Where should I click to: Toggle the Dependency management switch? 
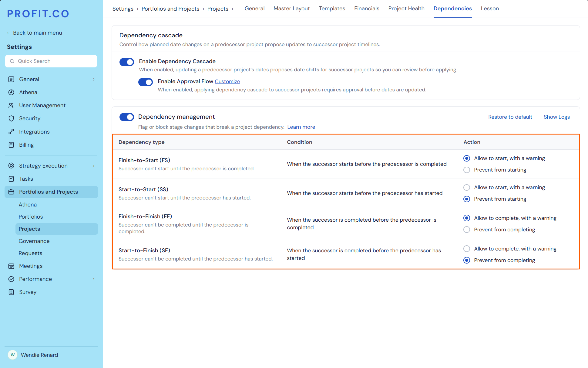pos(127,117)
